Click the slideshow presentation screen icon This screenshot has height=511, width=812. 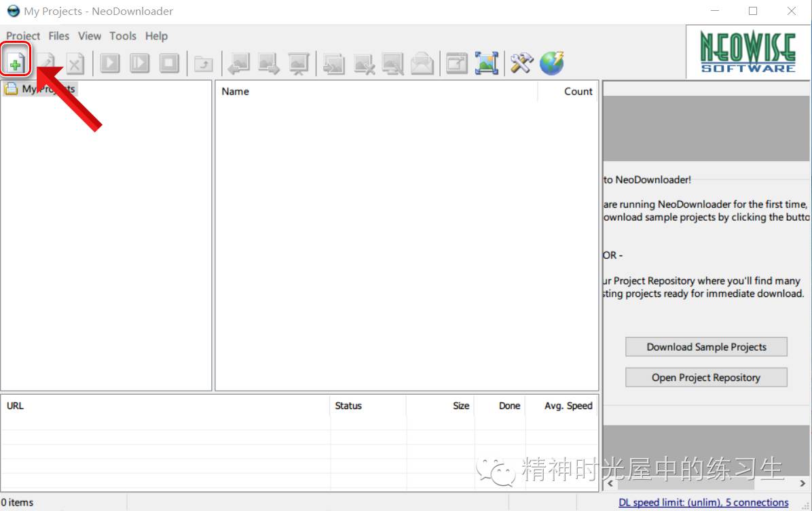tap(298, 63)
